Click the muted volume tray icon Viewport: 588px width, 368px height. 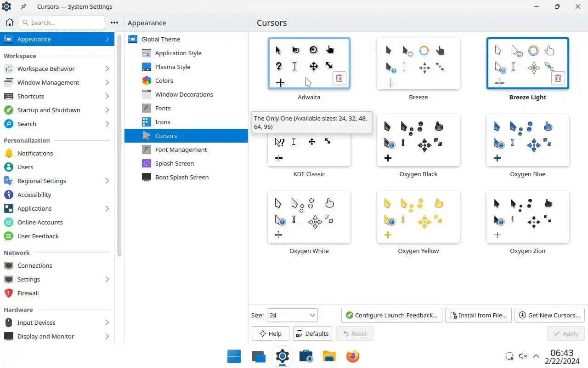click(523, 356)
